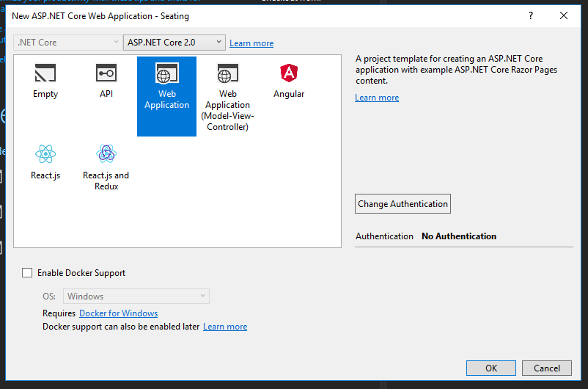Enable Docker Support checkbox

click(x=28, y=273)
